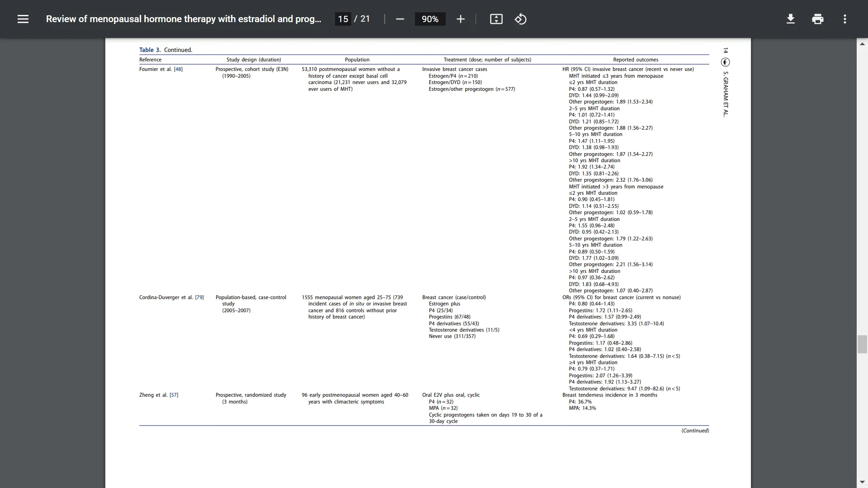This screenshot has width=868, height=488.
Task: Click the 'Population' column header
Action: 357,60
